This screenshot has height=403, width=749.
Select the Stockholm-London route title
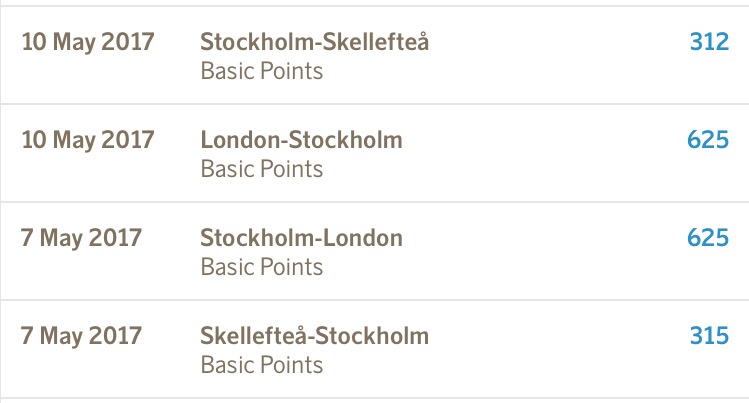301,238
